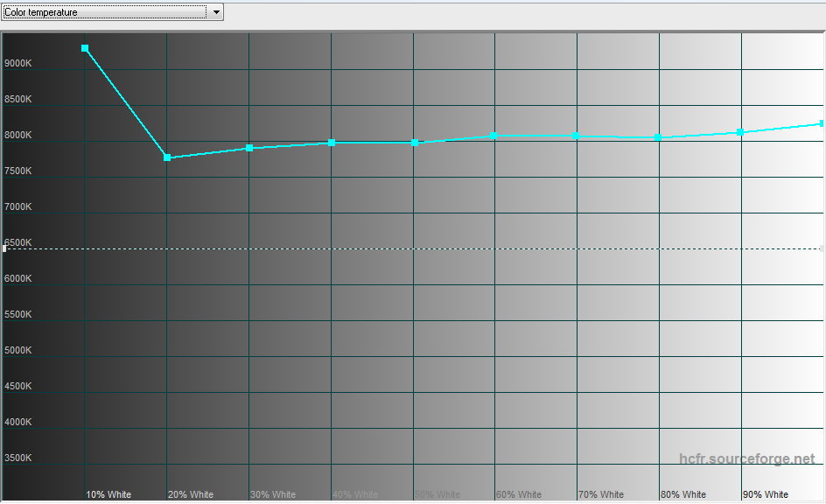Click the 60% White axis label

pyautogui.click(x=519, y=494)
